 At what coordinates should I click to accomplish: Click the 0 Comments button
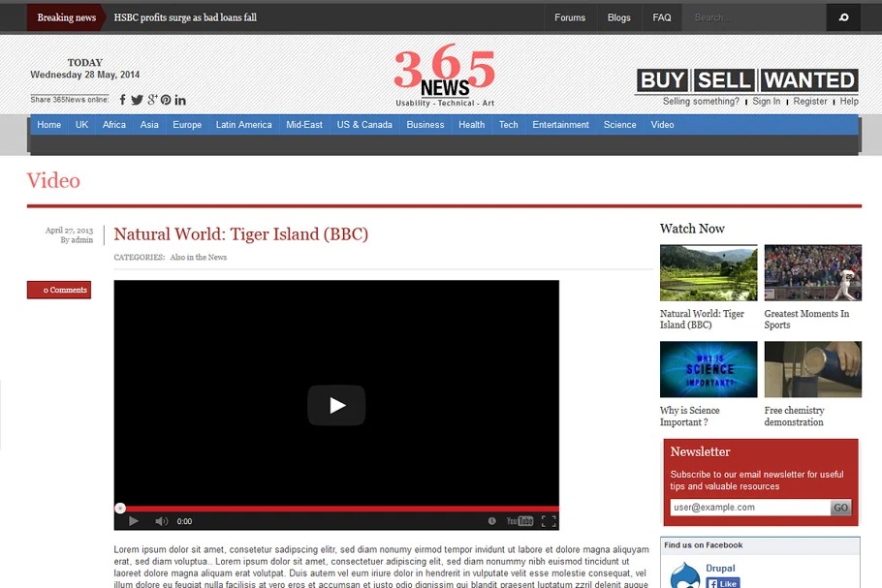pos(59,290)
